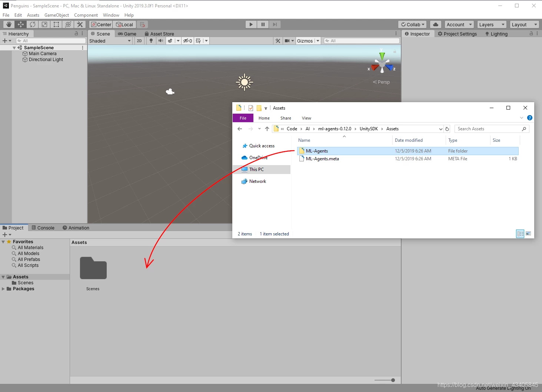This screenshot has width=542, height=392.
Task: Toggle 2D view mode in Scene
Action: (139, 41)
